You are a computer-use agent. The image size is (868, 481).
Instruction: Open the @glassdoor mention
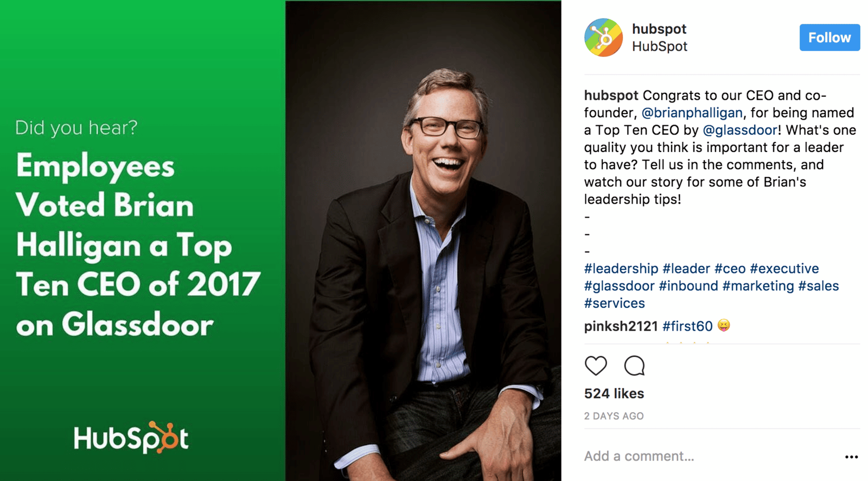[740, 130]
